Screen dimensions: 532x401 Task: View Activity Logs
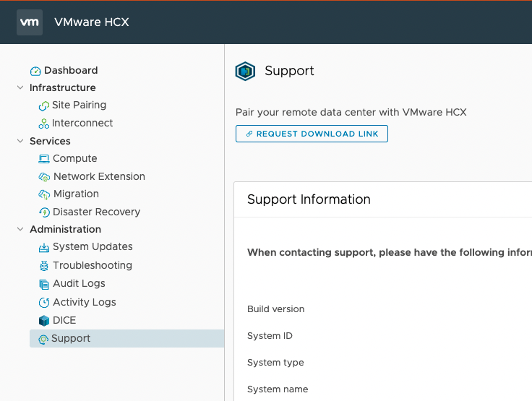click(x=85, y=302)
